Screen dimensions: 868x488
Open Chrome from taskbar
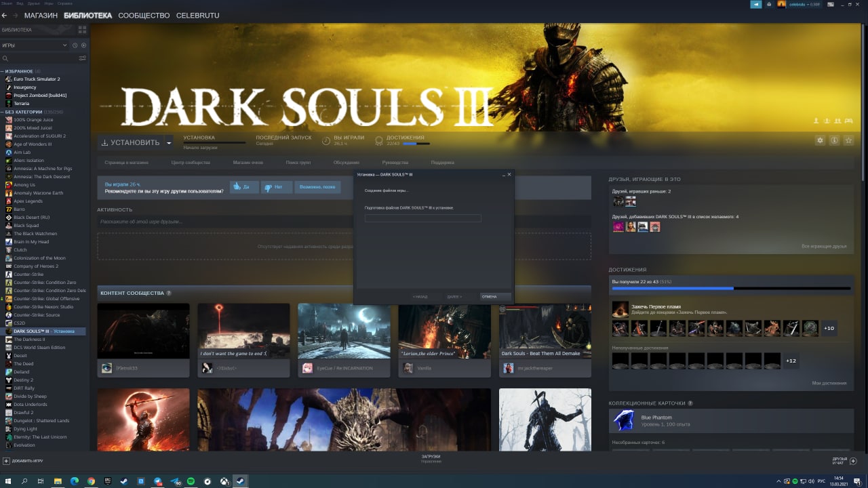click(x=91, y=481)
